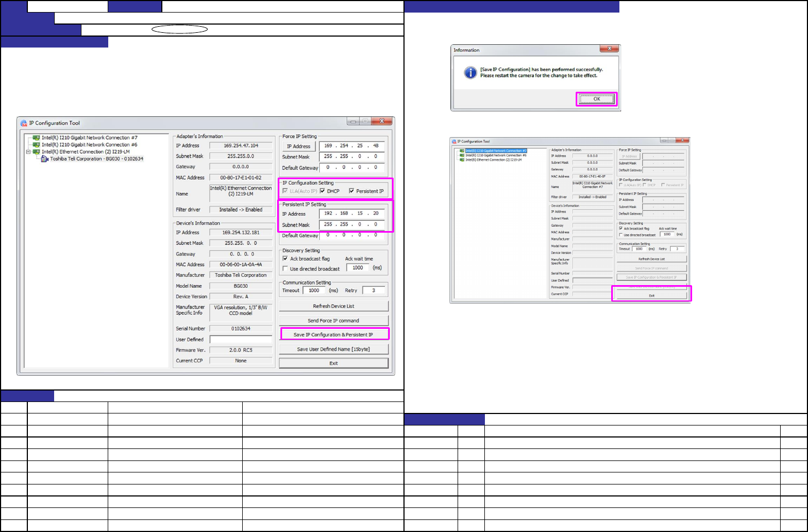This screenshot has height=532, width=808.
Task: Click Save User Defined Name [15byte] button
Action: click(333, 349)
